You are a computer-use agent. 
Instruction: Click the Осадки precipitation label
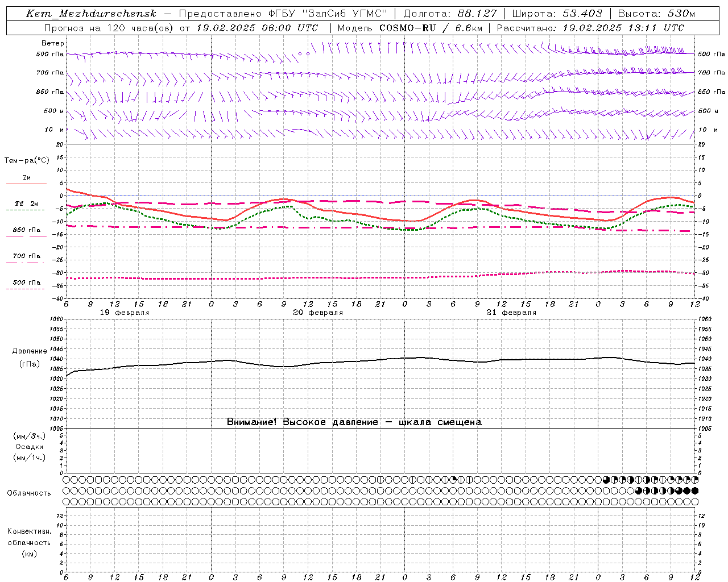point(30,447)
